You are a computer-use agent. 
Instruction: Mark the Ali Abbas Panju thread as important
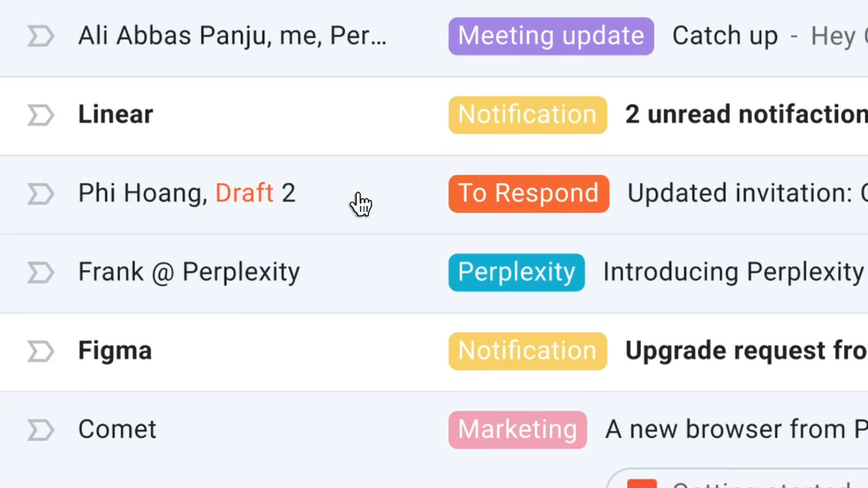[40, 36]
